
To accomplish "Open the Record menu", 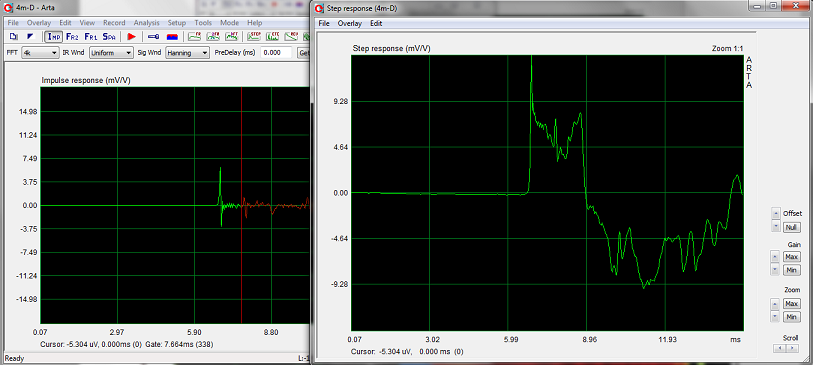I will tap(114, 23).
